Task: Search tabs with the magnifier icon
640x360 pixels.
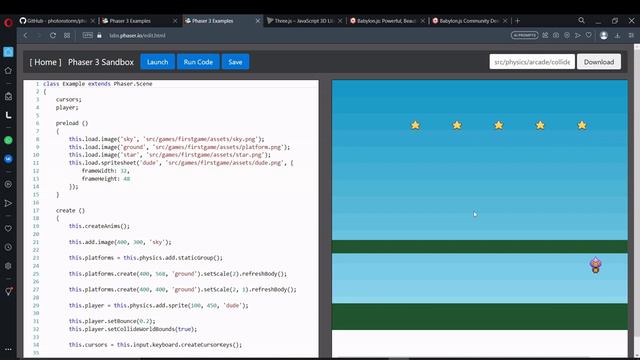Action: click(x=582, y=20)
